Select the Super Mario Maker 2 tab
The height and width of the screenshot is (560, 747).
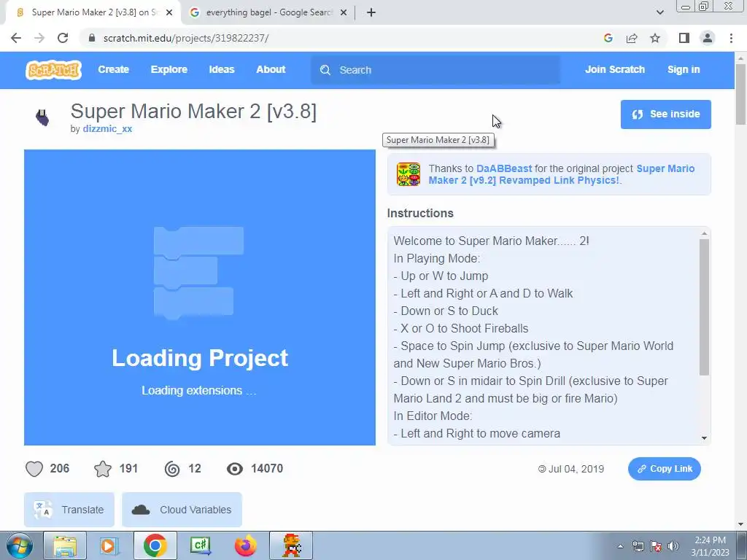93,12
